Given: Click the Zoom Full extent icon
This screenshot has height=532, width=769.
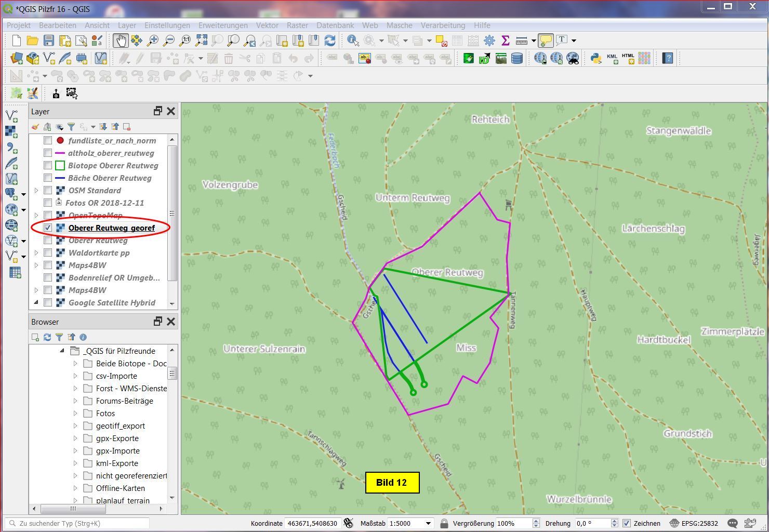Looking at the screenshot, I should 201,41.
